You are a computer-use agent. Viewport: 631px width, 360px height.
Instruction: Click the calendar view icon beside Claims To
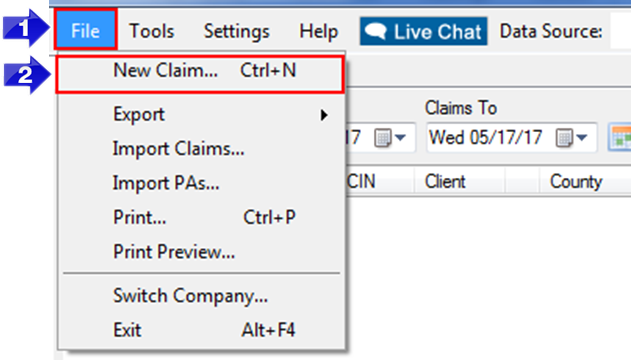coord(620,138)
